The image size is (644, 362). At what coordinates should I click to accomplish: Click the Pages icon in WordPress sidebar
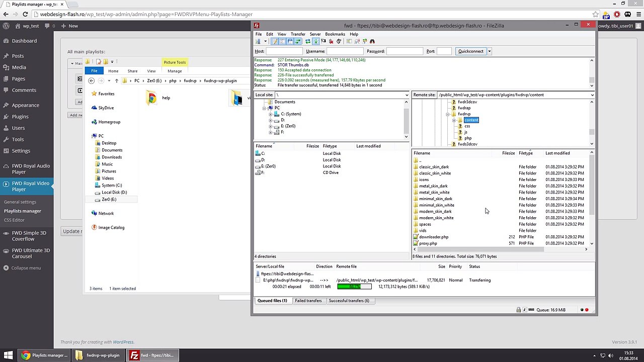coord(6,79)
